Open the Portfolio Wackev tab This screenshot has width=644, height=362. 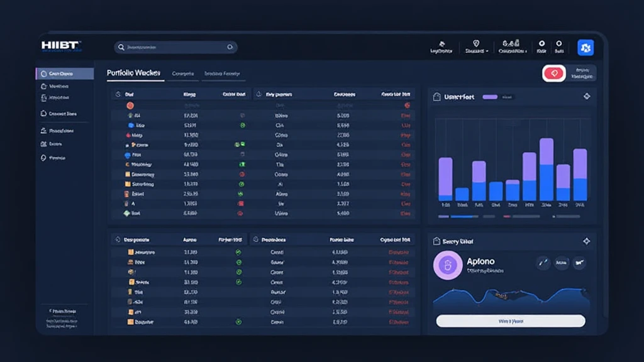(134, 74)
